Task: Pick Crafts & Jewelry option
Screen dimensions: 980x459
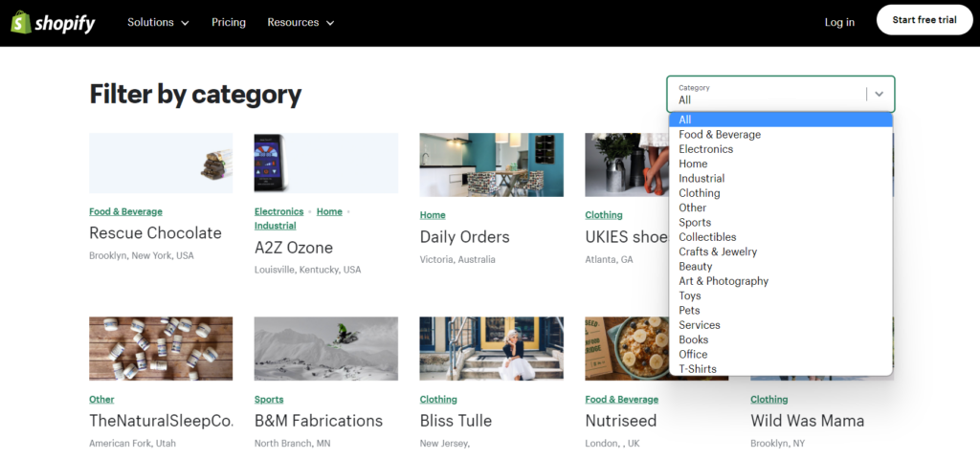Action: pyautogui.click(x=718, y=251)
